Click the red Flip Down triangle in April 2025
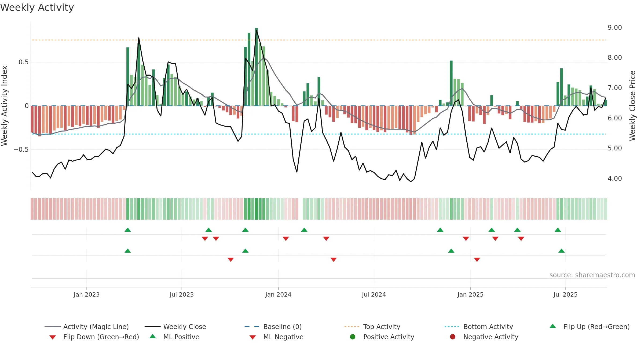Screen dimensions: 644x362 coord(521,239)
